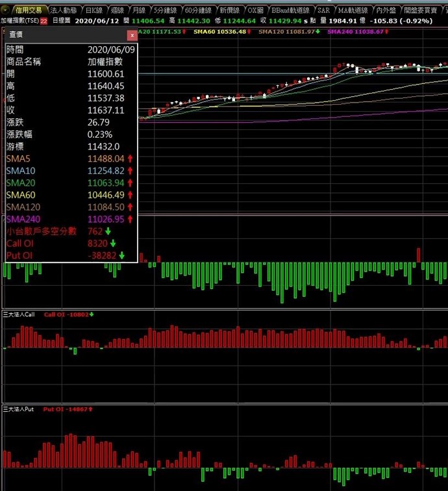This screenshot has height=491, width=448.
Task: Open the OX圖 chart tab
Action: click(255, 10)
